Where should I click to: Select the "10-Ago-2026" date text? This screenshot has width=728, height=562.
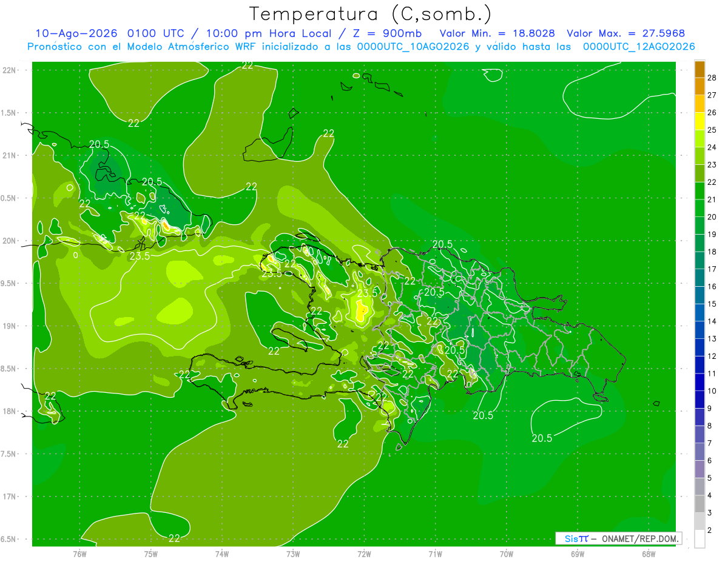coord(78,33)
